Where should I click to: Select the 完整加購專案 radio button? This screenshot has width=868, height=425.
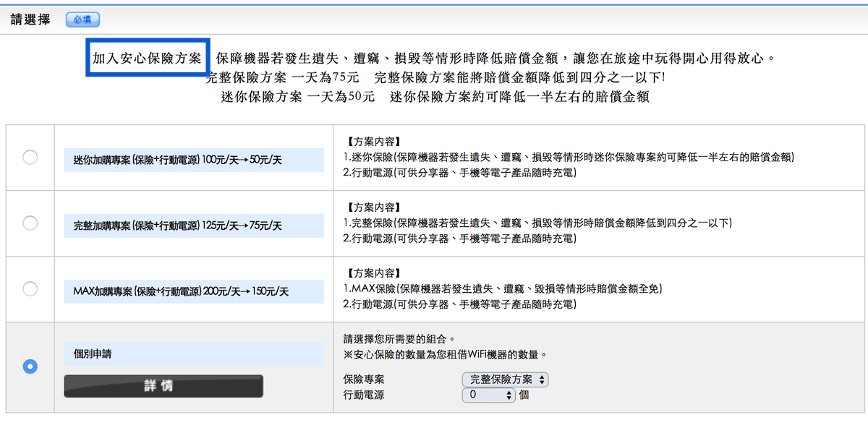[x=30, y=222]
